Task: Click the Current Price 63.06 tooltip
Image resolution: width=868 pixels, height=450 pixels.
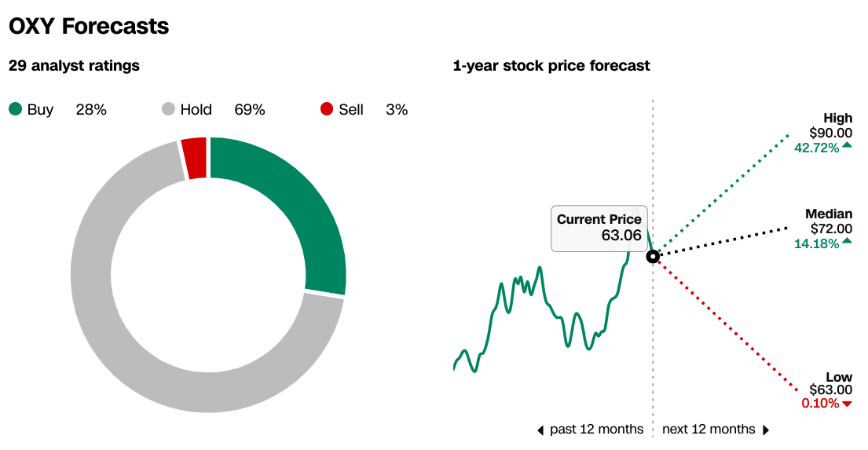Action: point(599,228)
